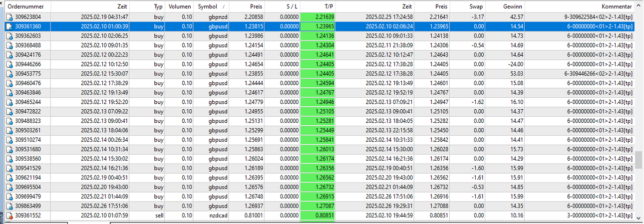
Task: Select the loss value -24.00
Action: [515, 64]
